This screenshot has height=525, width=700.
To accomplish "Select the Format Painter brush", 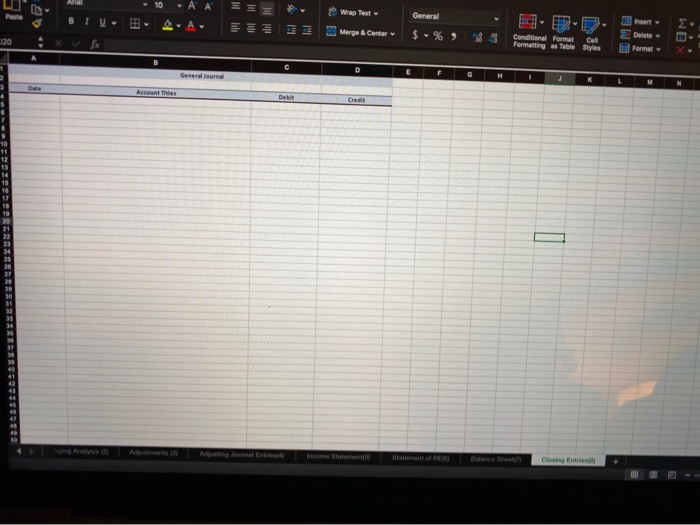I will point(37,23).
